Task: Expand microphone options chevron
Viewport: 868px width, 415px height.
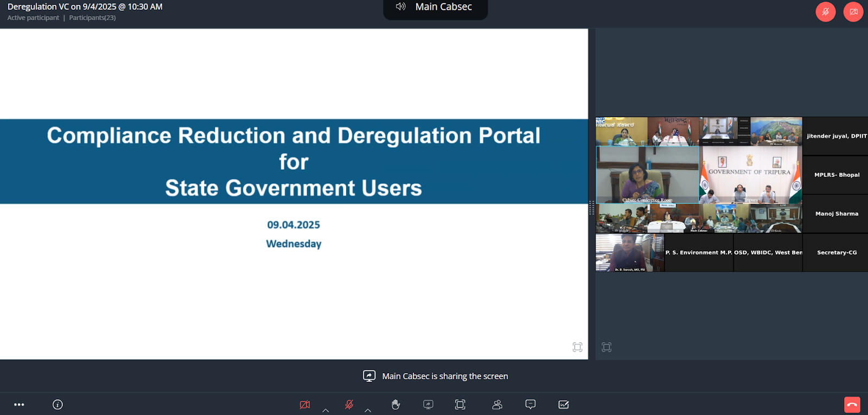Action: pos(368,411)
